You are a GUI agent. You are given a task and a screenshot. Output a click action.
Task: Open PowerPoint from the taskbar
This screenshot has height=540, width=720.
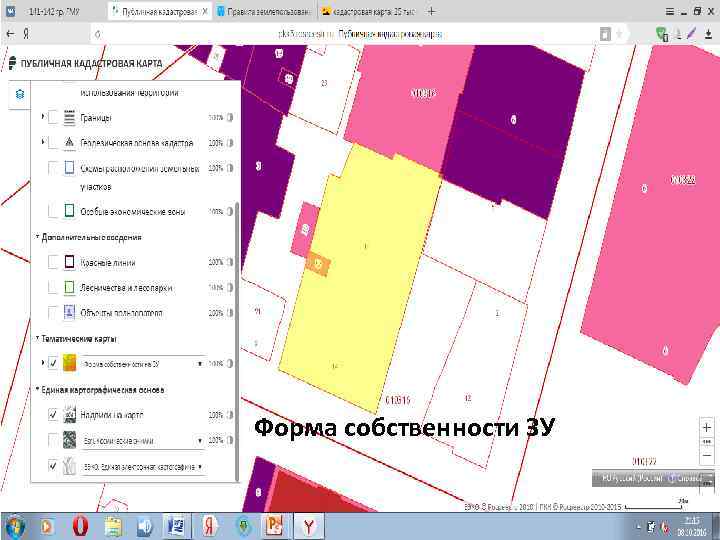pos(275,526)
